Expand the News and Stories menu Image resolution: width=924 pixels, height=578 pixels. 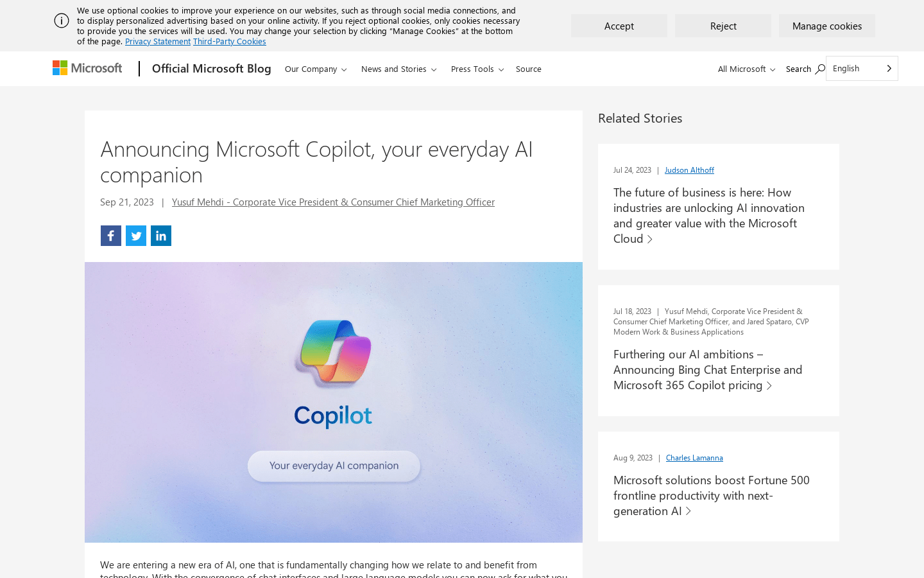(398, 69)
